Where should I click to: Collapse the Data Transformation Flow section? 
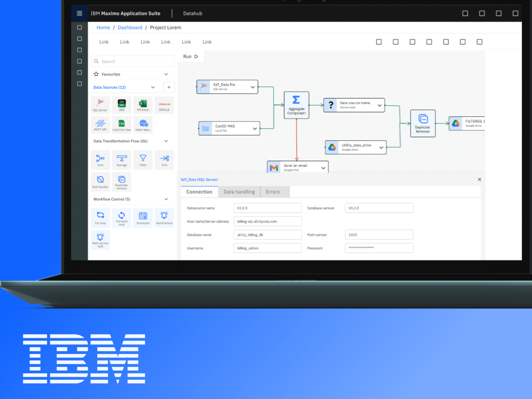click(x=166, y=141)
